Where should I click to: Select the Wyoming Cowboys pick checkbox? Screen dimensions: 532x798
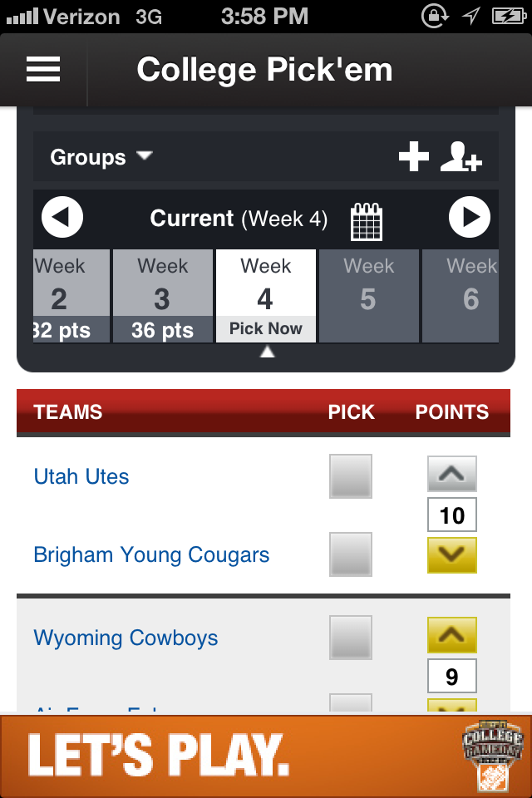[x=351, y=638]
